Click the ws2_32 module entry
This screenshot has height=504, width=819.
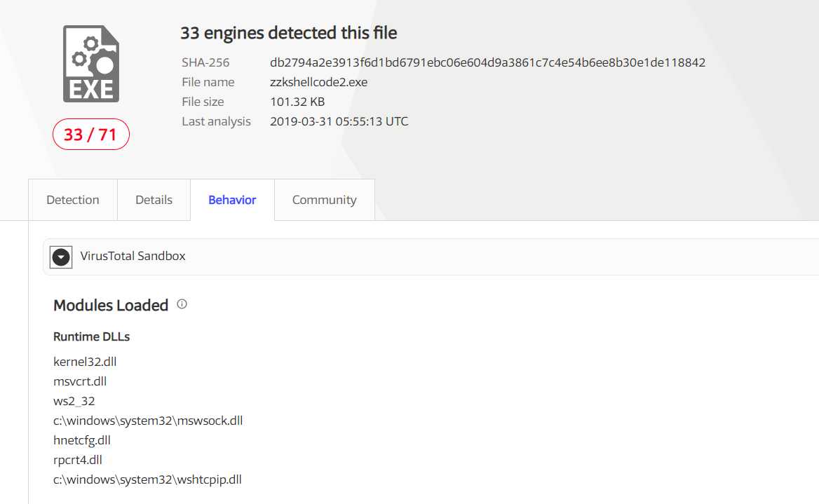pos(74,401)
